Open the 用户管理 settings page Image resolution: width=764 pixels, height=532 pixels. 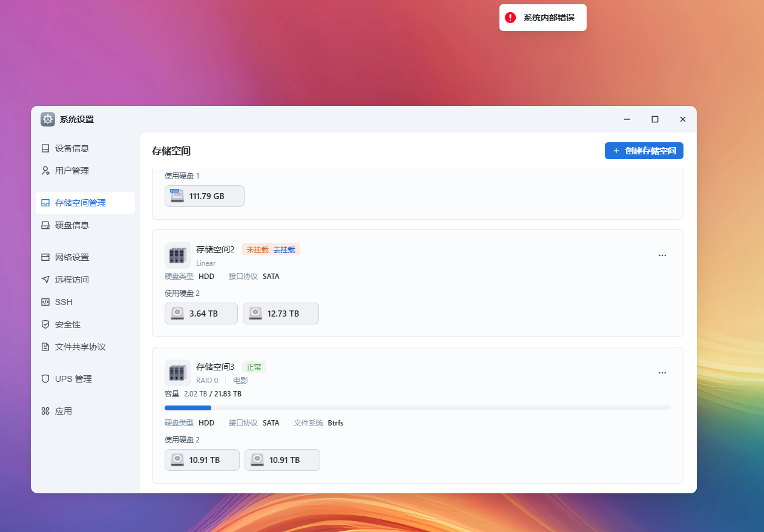[x=85, y=171]
